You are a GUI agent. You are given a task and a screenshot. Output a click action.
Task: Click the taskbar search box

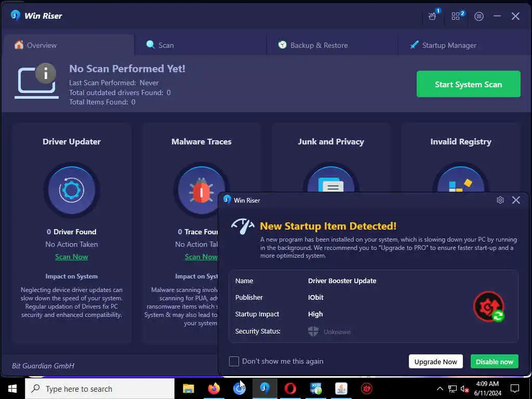(x=100, y=389)
